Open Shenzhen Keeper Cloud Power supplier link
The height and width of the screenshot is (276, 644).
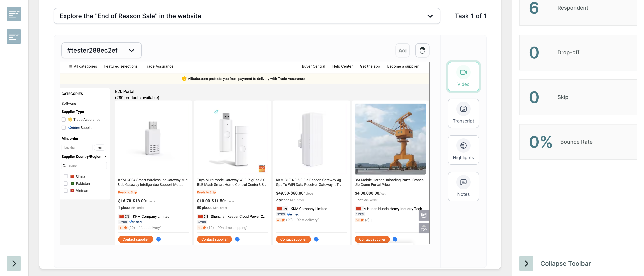point(238,216)
